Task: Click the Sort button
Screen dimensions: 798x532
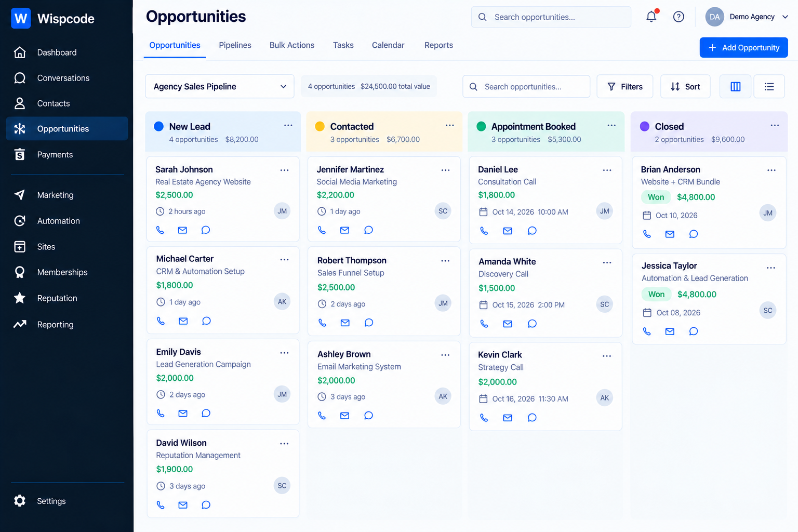Action: coord(685,86)
